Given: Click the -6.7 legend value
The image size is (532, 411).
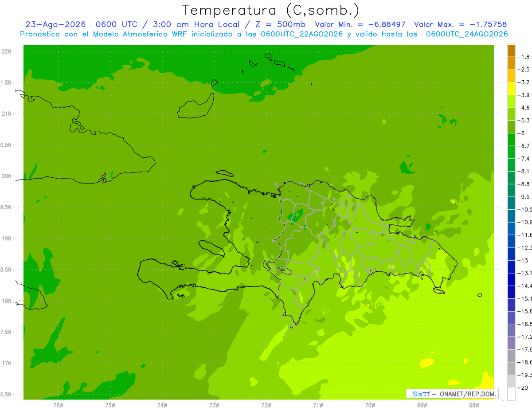Looking at the screenshot, I should [x=524, y=146].
